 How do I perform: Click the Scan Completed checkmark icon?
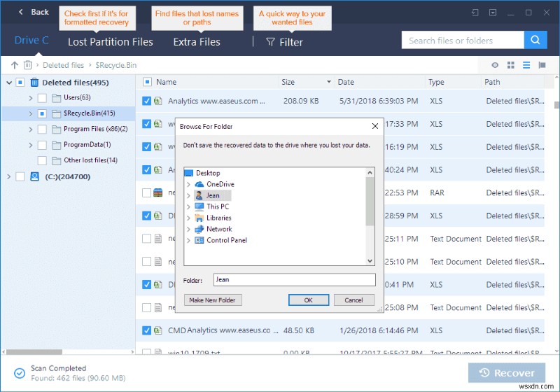click(20, 373)
